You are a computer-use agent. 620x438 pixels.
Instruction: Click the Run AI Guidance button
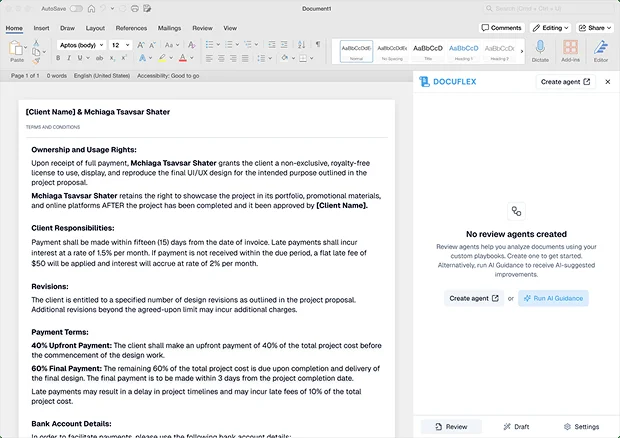553,298
